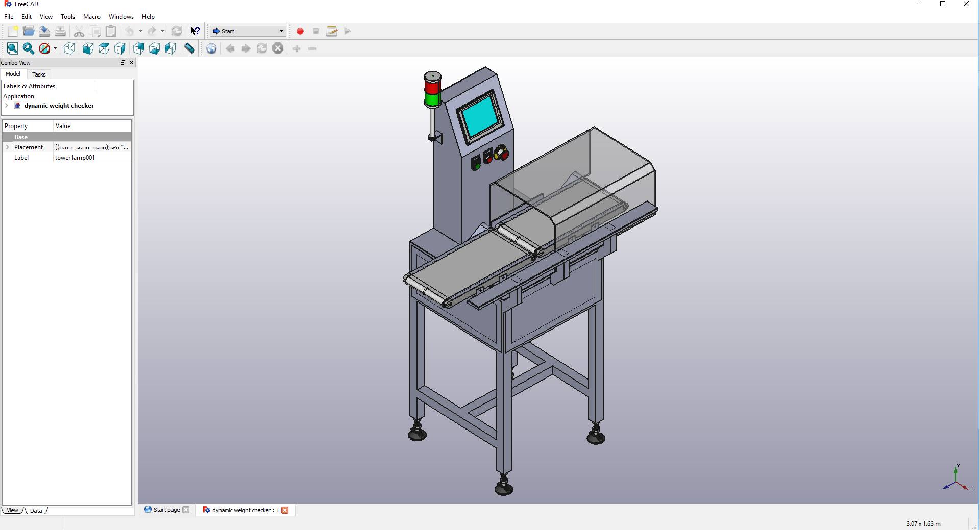Switch to top view cube

(x=104, y=48)
